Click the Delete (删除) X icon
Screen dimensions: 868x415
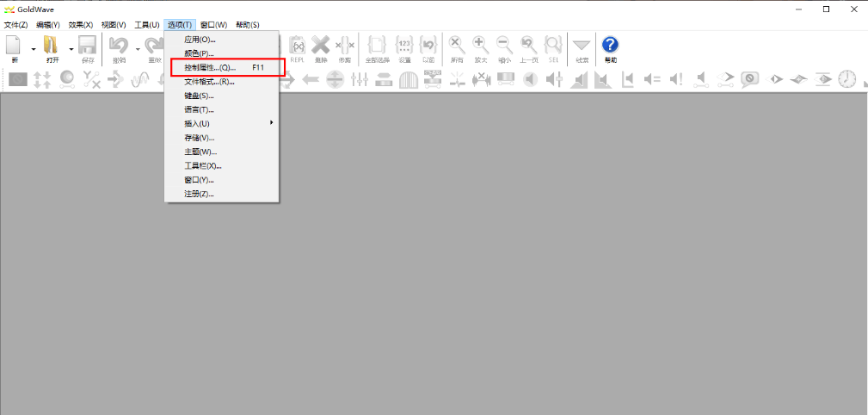tap(321, 45)
